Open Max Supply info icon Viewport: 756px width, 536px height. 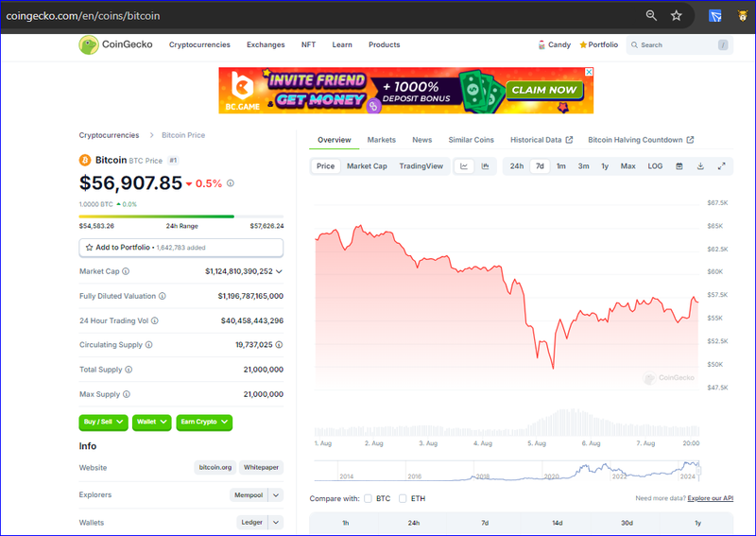coord(127,394)
